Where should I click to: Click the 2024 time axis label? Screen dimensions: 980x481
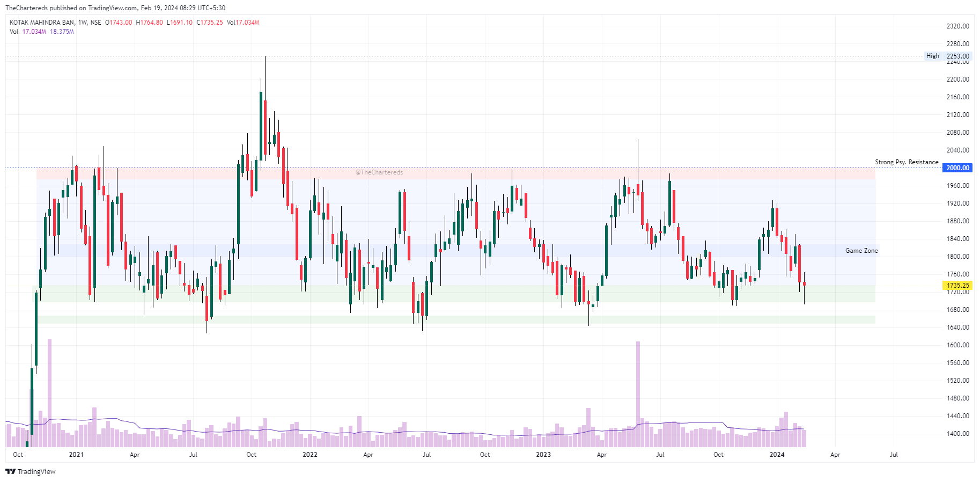(x=777, y=455)
